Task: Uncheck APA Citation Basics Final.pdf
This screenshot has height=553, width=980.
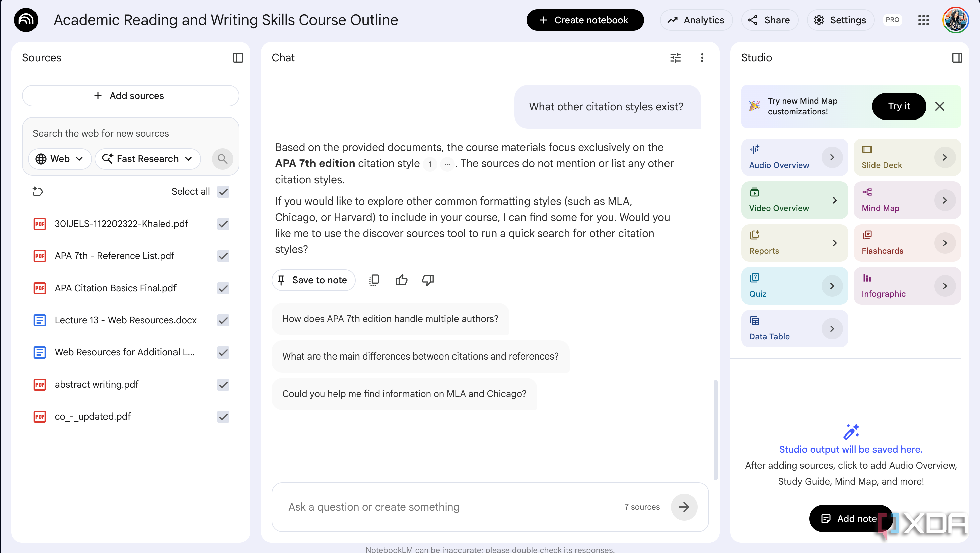Action: pyautogui.click(x=223, y=288)
